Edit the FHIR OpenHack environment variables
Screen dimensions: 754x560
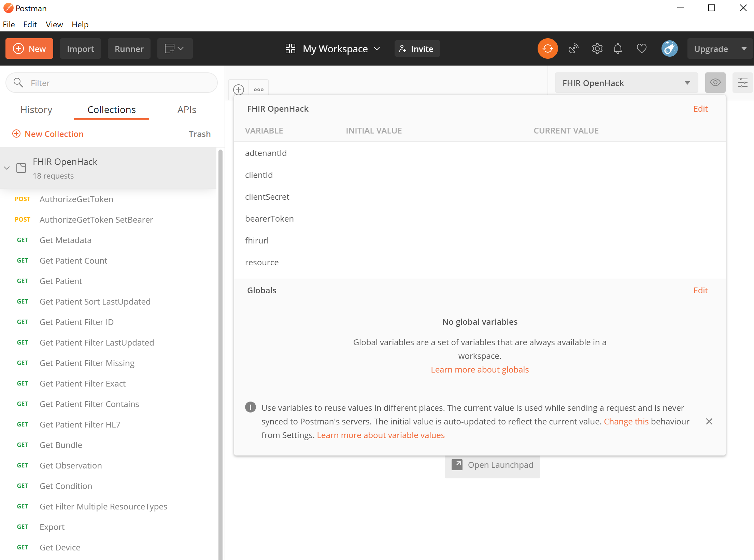pyautogui.click(x=700, y=109)
